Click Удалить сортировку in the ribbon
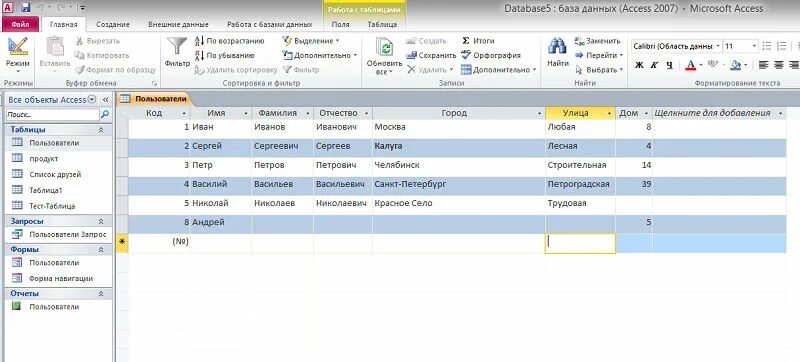 tap(235, 70)
